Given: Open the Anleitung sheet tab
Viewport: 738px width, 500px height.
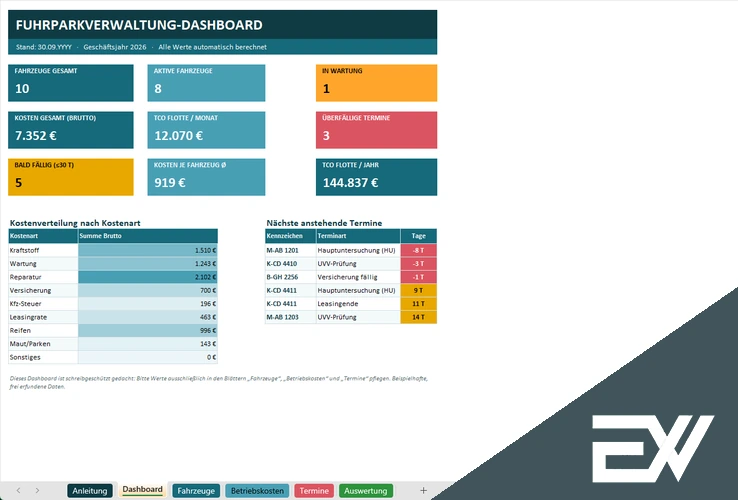Looking at the screenshot, I should coord(90,491).
